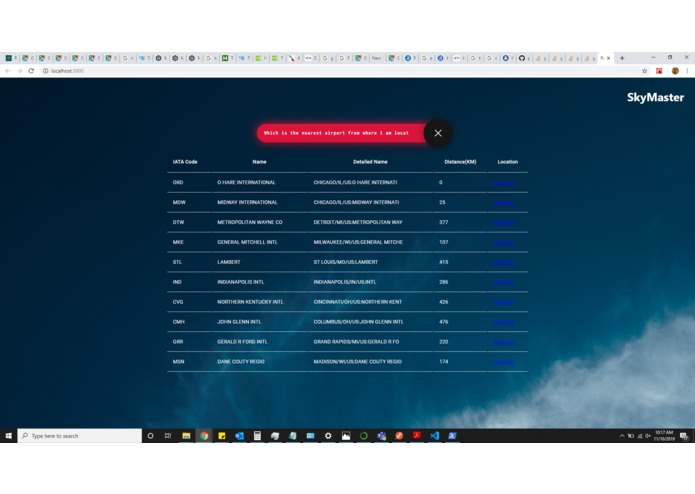
Task: Close the active browser tab
Action: [x=609, y=58]
